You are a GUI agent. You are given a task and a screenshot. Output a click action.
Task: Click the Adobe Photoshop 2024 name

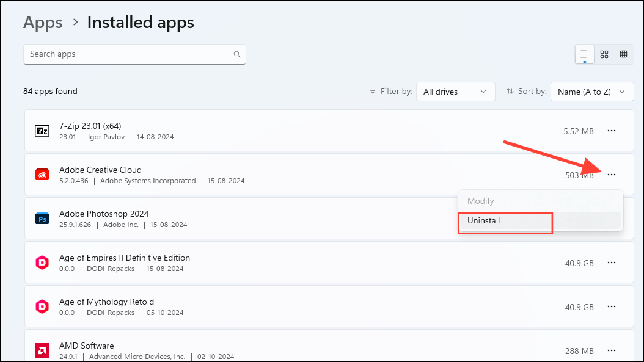[x=104, y=214]
